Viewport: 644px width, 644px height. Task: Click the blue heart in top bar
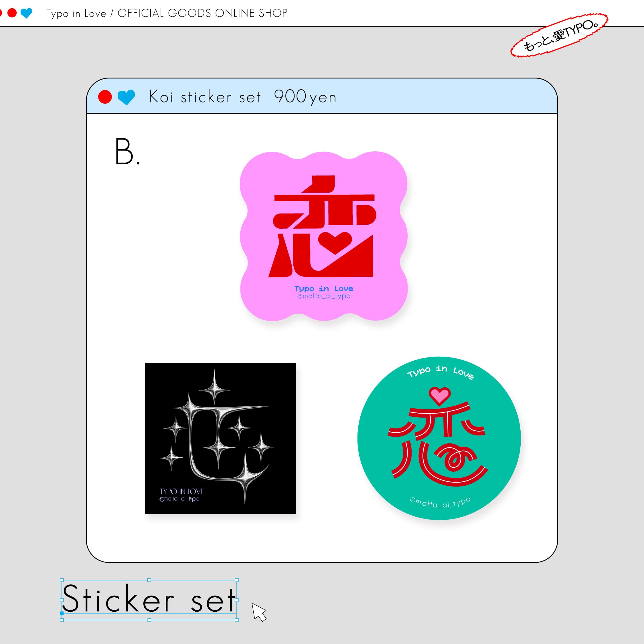click(26, 13)
